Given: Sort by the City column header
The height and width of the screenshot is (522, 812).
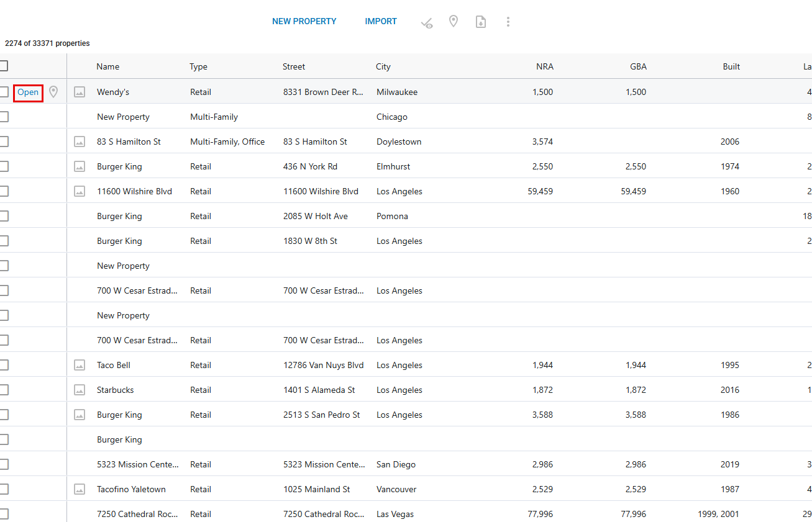Looking at the screenshot, I should coord(383,66).
